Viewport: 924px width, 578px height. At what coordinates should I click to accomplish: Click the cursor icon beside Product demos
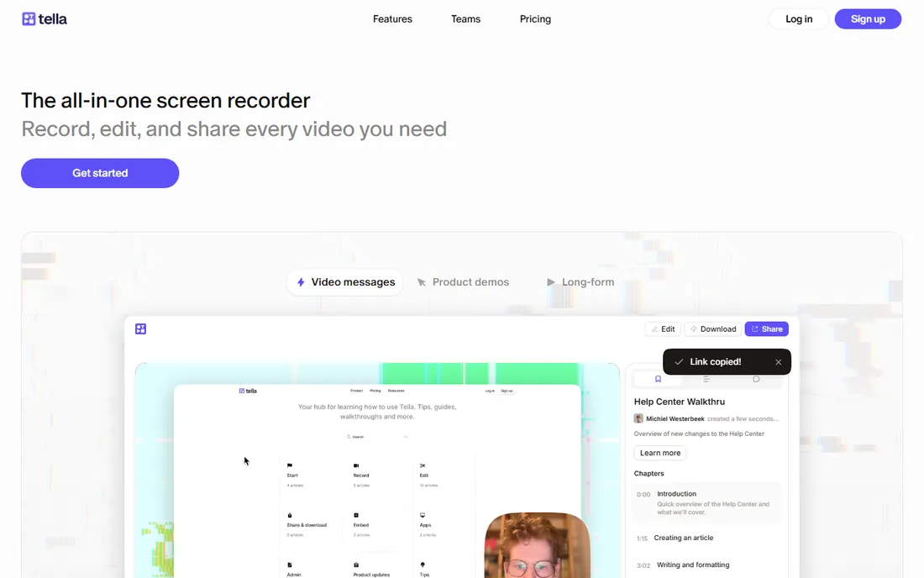422,282
